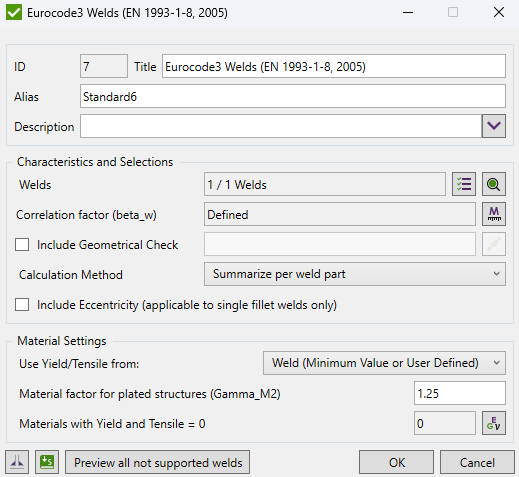Screen dimensions: 519x477
Task: Open the Calculation Method dropdown
Action: coord(355,274)
